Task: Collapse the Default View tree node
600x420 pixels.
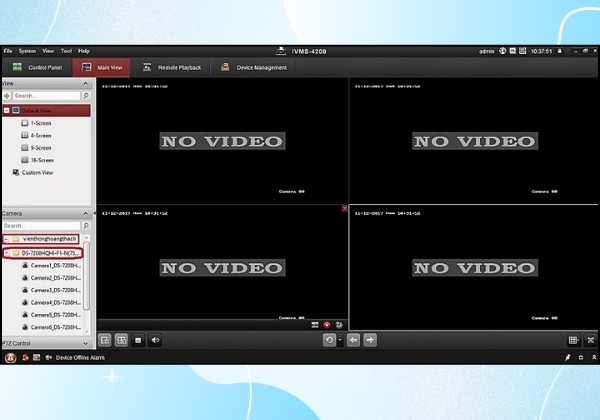Action: pyautogui.click(x=7, y=111)
